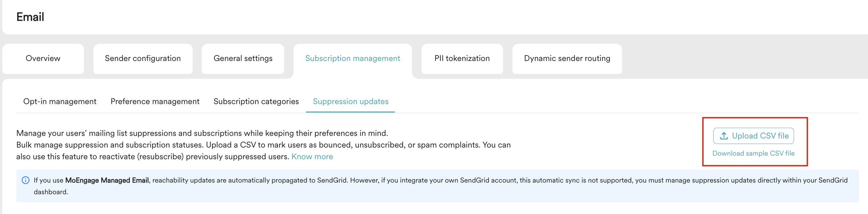Open the Dynamic sender routing tab
Image resolution: width=868 pixels, height=214 pixels.
[x=567, y=58]
